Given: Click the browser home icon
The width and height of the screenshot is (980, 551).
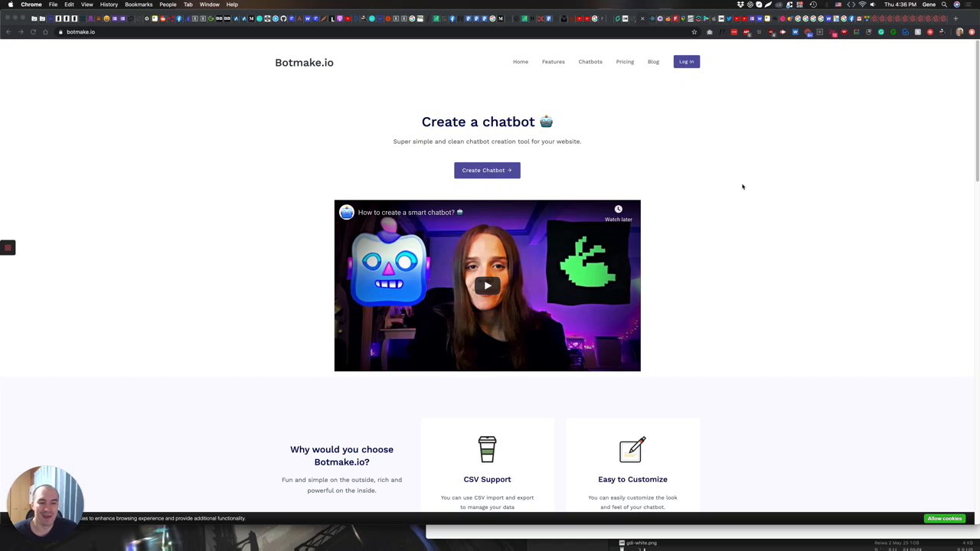Looking at the screenshot, I should click(x=45, y=31).
